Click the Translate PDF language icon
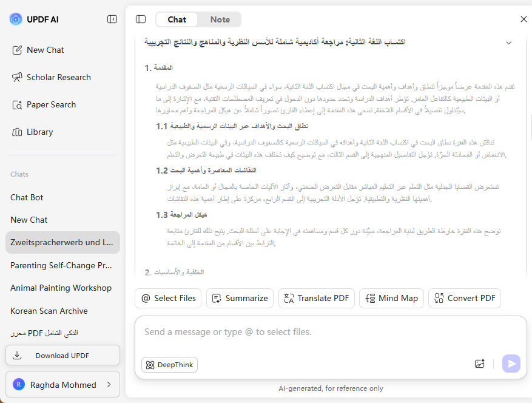Screen dimensions: 532x403 289,299
